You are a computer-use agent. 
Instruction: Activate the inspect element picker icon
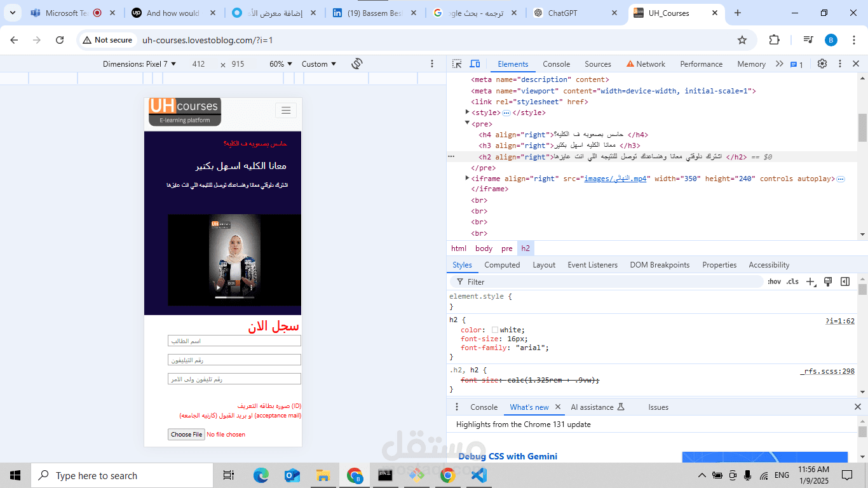[457, 64]
